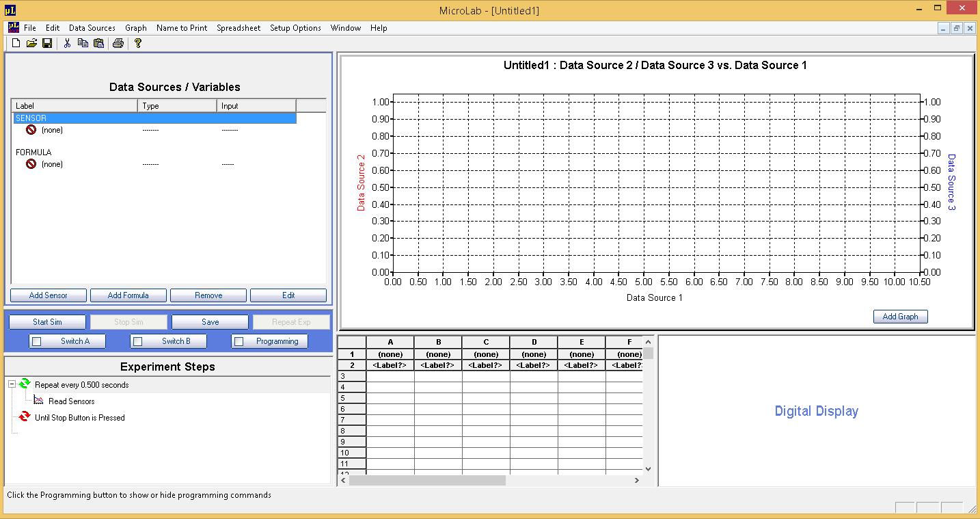Screen dimensions: 980x519
Task: Open the File menu
Action: (30, 28)
